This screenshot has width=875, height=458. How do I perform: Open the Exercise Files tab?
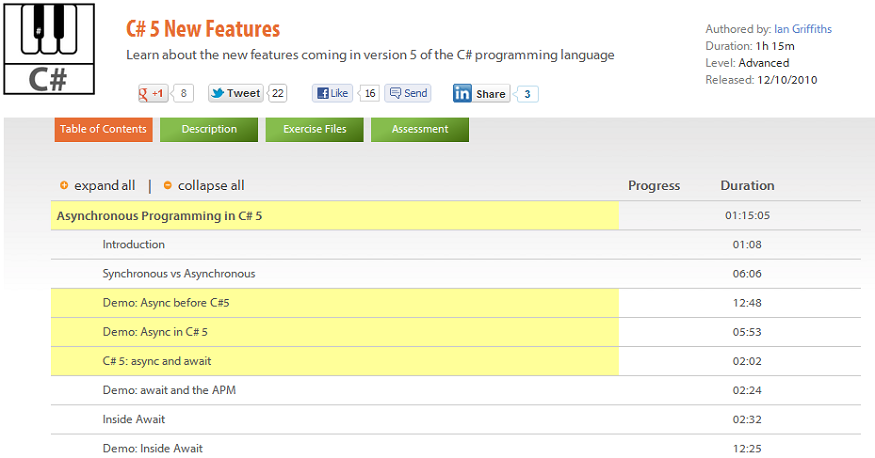tap(314, 129)
